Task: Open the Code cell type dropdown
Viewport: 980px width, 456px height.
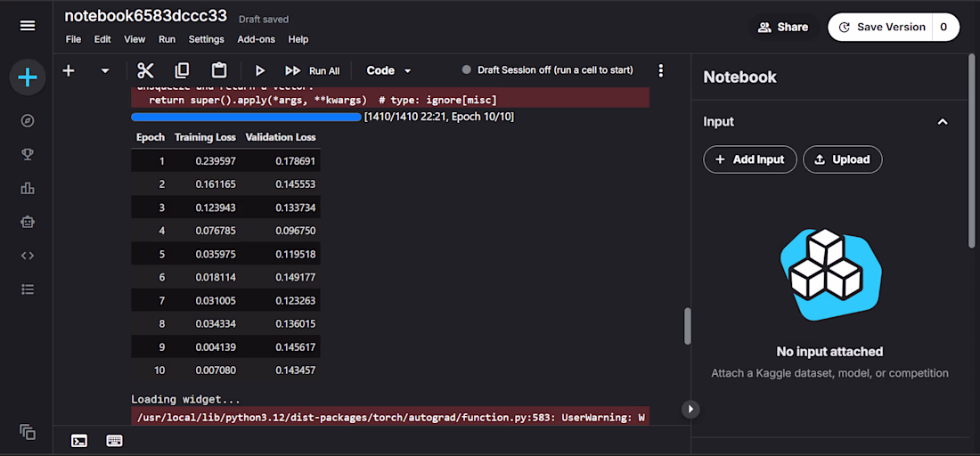Action: [x=388, y=70]
